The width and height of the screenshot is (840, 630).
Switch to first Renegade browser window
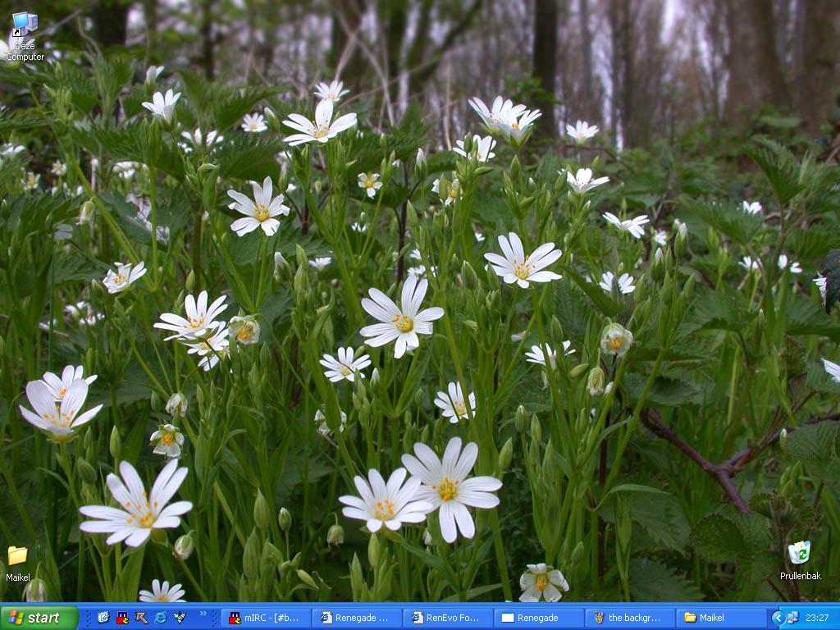click(x=358, y=618)
